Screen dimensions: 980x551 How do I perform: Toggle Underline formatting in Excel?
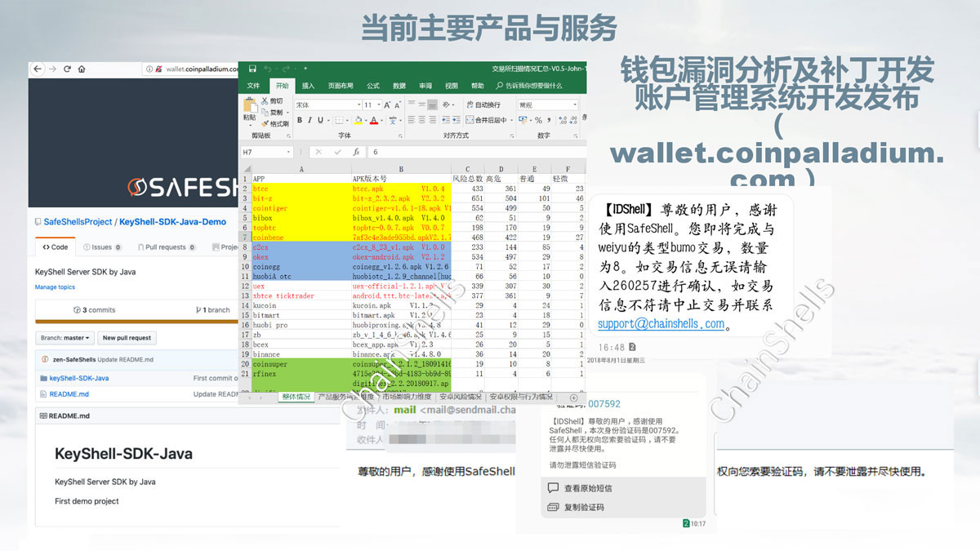[x=320, y=120]
